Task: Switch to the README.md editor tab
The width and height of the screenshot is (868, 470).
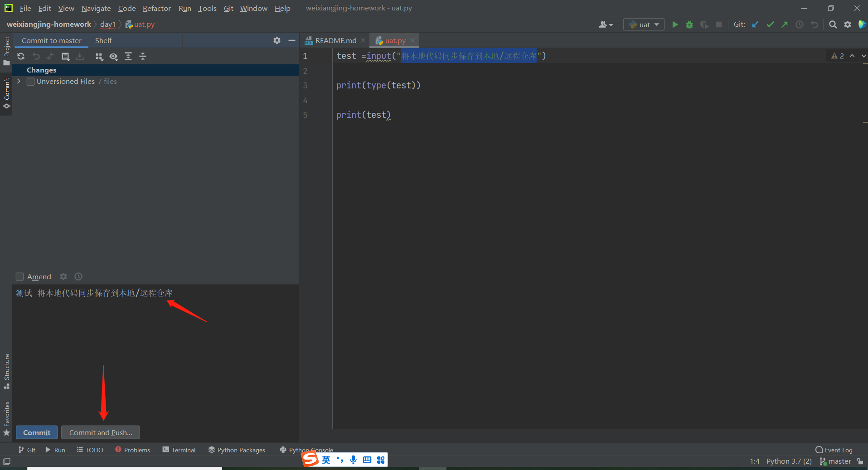Action: pyautogui.click(x=336, y=40)
